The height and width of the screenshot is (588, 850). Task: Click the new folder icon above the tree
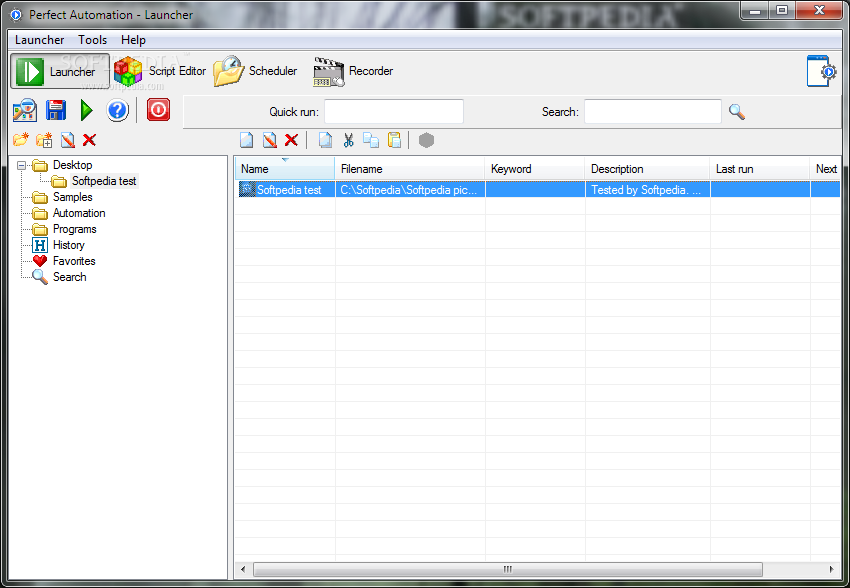pyautogui.click(x=21, y=140)
